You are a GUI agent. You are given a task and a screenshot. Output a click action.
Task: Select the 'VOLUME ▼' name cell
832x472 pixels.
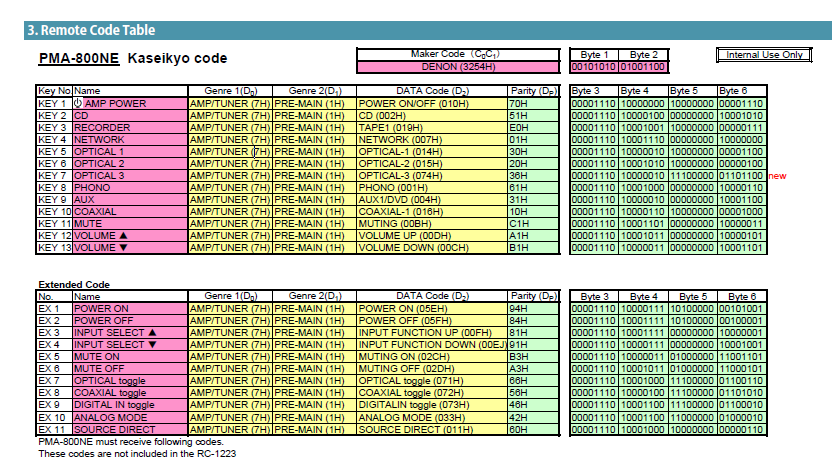[129, 248]
